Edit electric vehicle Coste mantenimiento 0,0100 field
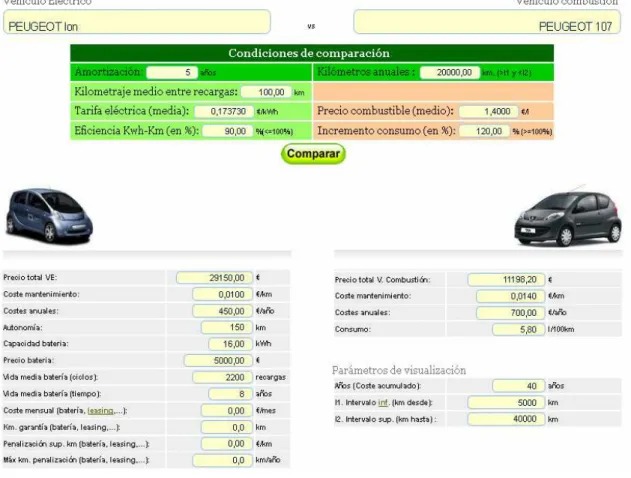This screenshot has height=478, width=631. pos(223,295)
